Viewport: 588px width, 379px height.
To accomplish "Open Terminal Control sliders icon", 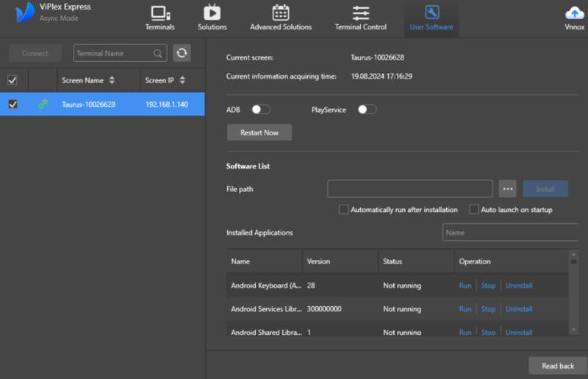I will tap(360, 13).
